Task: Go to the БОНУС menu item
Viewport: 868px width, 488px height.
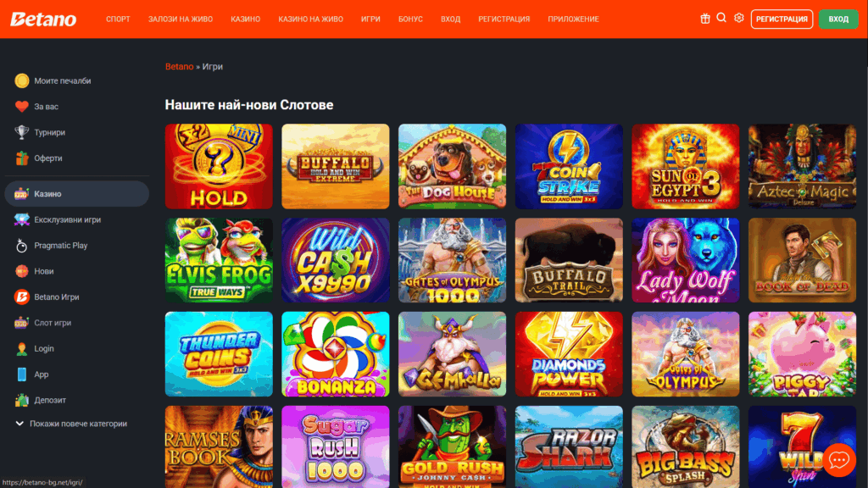Action: point(410,19)
